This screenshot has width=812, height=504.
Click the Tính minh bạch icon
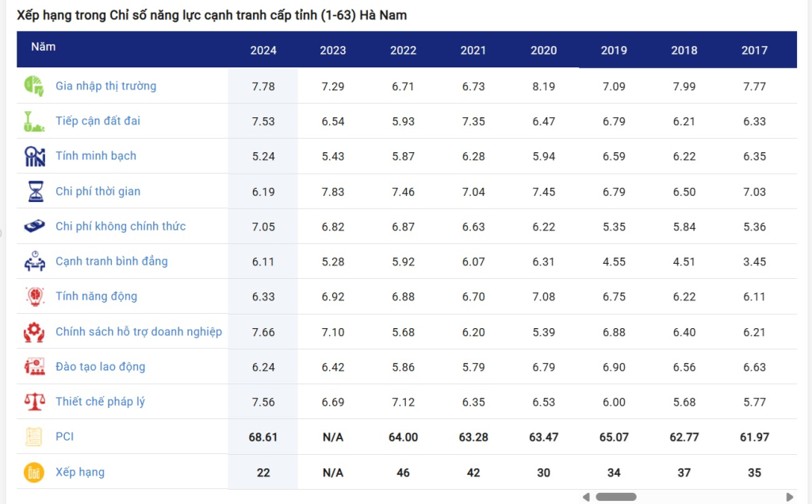(34, 156)
